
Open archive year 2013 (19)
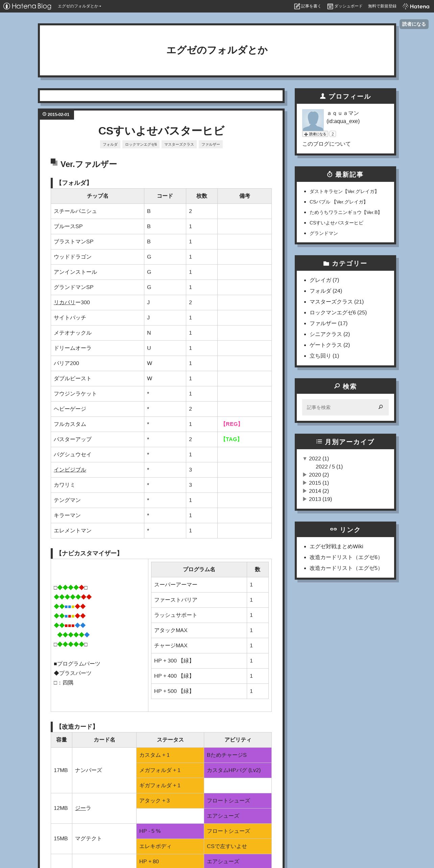click(x=320, y=499)
